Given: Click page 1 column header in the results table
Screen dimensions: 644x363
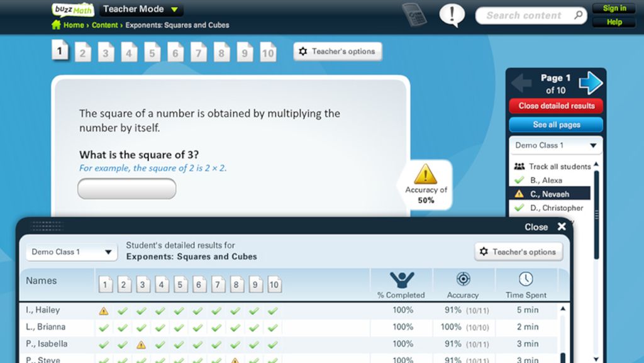Looking at the screenshot, I should click(106, 284).
